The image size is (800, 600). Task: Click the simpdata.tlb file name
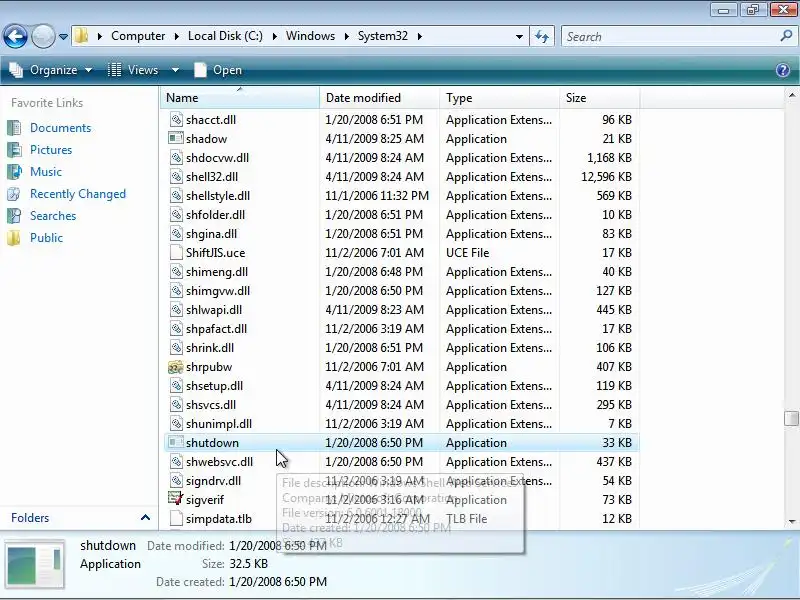(x=219, y=519)
